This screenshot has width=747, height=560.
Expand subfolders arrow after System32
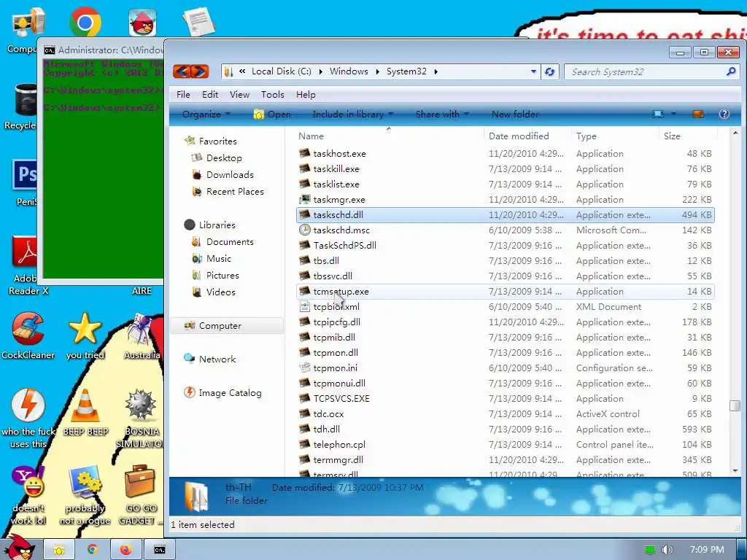tap(436, 72)
